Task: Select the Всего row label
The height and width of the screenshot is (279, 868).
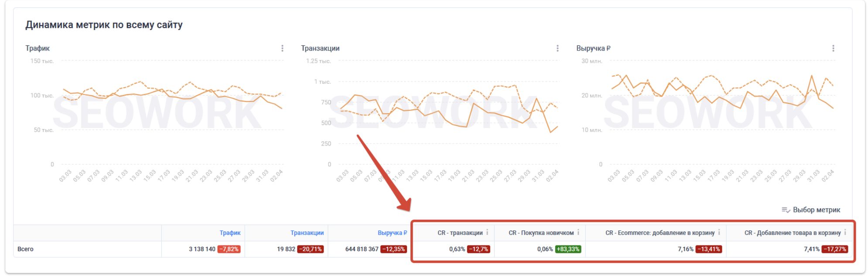Action: coord(25,249)
